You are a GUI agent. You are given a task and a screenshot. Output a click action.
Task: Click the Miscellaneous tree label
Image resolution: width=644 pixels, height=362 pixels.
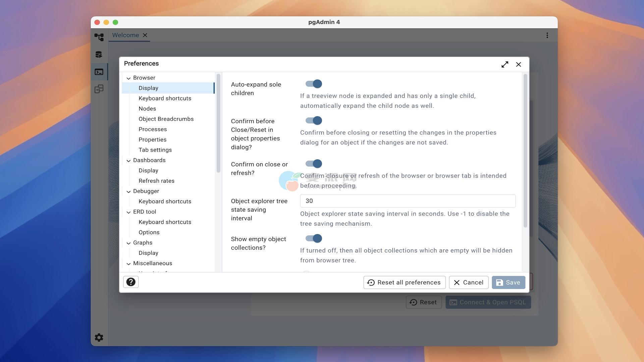pyautogui.click(x=153, y=263)
